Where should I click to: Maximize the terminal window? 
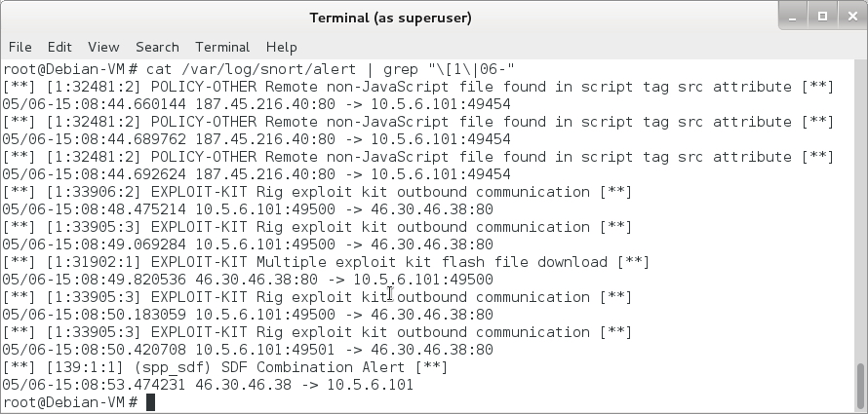click(x=822, y=17)
